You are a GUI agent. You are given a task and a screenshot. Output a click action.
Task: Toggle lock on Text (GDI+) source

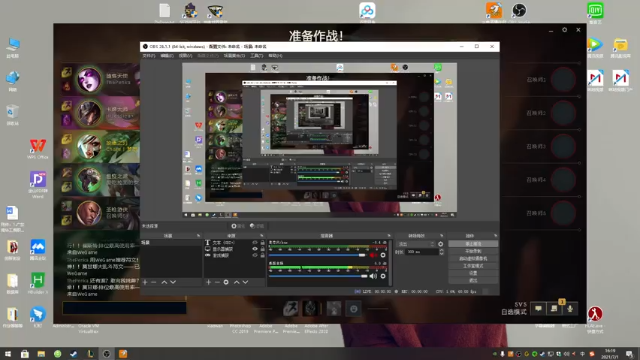coord(262,242)
